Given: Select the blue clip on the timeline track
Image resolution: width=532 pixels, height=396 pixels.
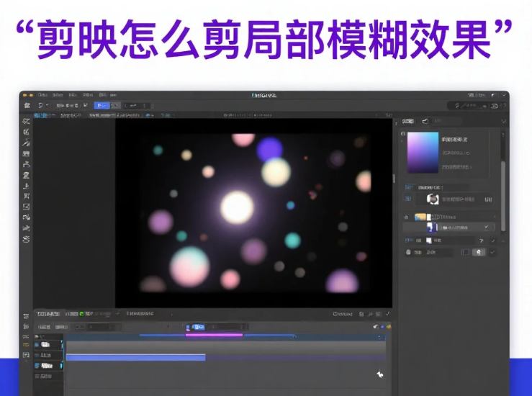Looking at the screenshot, I should pyautogui.click(x=136, y=358).
